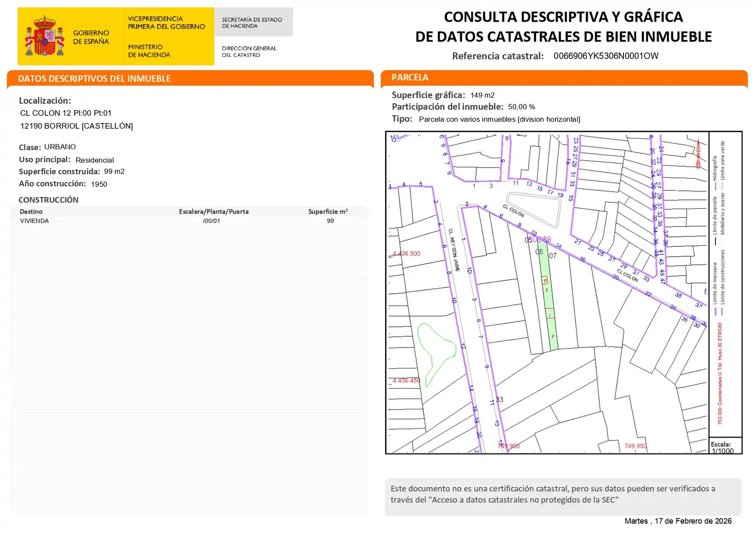Image resolution: width=756 pixels, height=534 pixels.
Task: Click the Ministerio de Hacienda yellow block
Action: point(167,37)
